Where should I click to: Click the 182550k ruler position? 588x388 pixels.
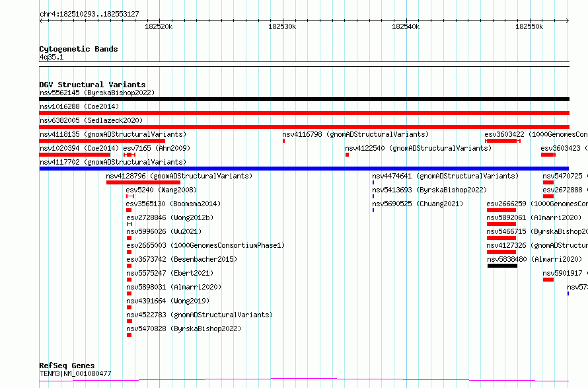pyautogui.click(x=529, y=26)
